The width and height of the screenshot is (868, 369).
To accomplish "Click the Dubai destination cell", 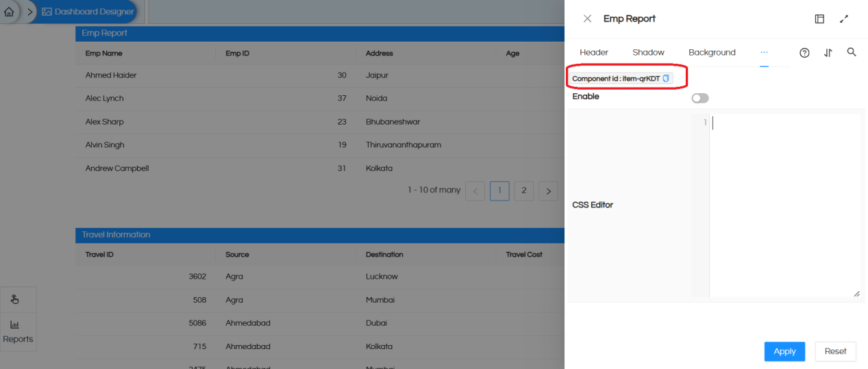I will 376,323.
